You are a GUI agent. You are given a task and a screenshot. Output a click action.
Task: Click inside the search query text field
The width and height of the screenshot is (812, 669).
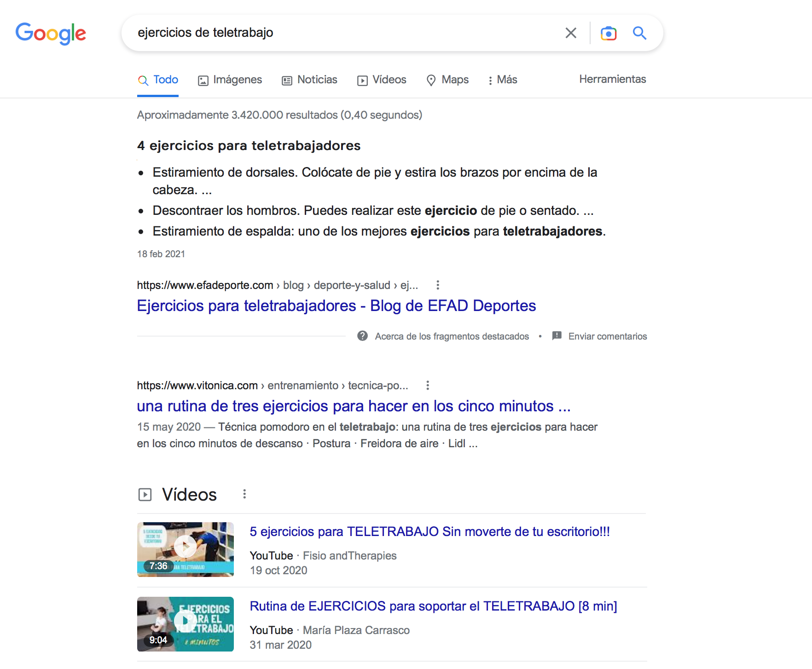341,33
